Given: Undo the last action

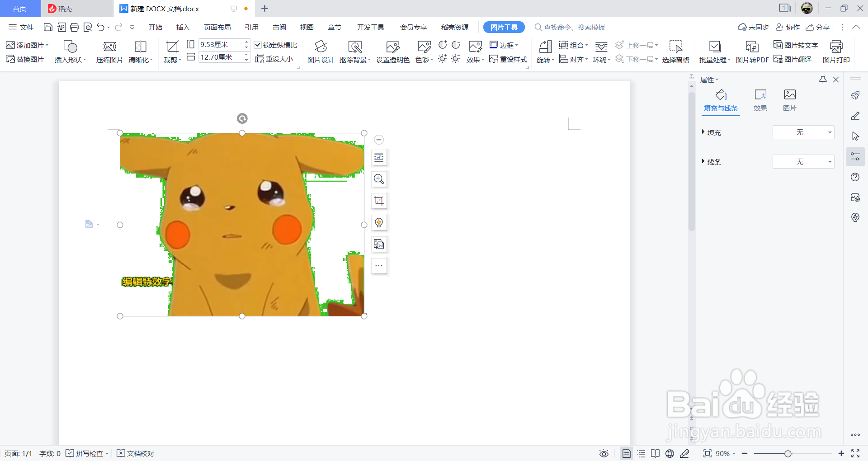Looking at the screenshot, I should 101,27.
